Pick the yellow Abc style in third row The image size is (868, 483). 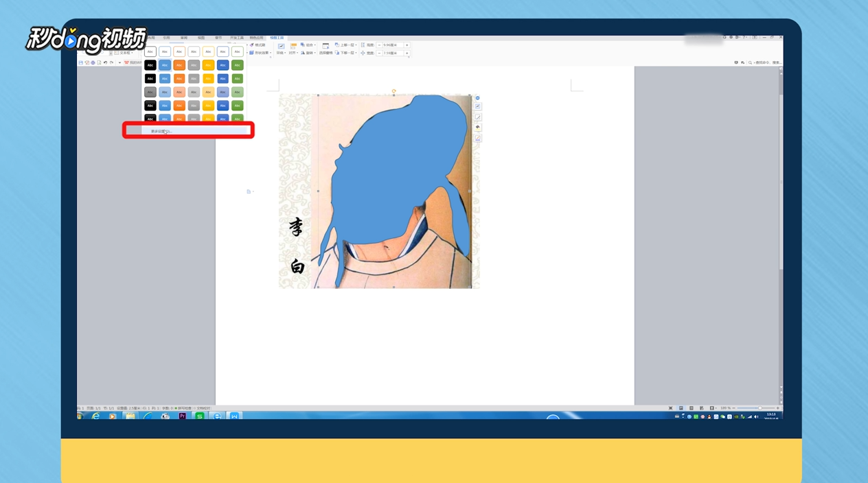[x=208, y=79]
